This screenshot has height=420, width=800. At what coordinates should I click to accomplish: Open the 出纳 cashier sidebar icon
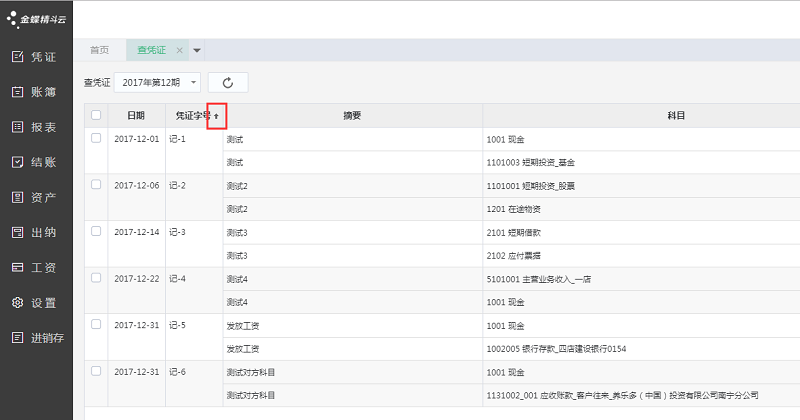17,232
